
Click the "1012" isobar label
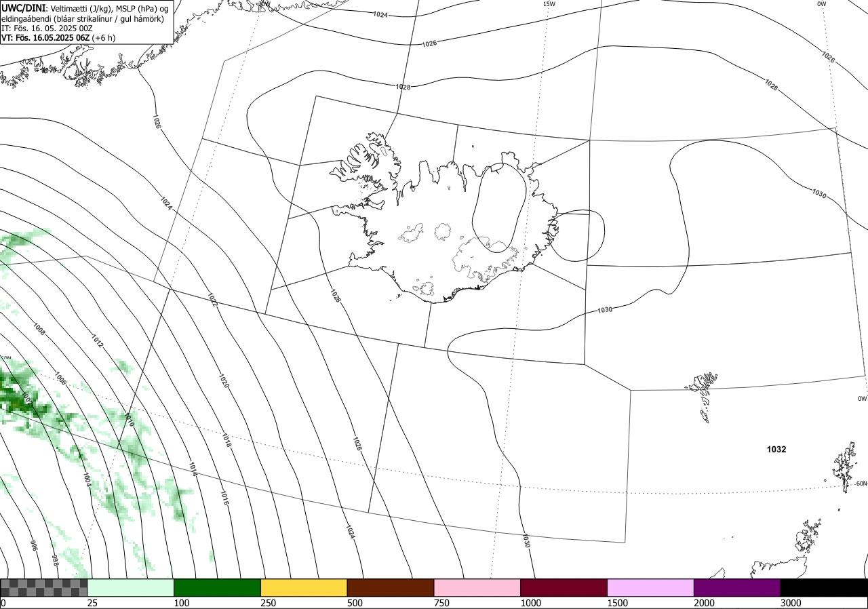pyautogui.click(x=97, y=341)
